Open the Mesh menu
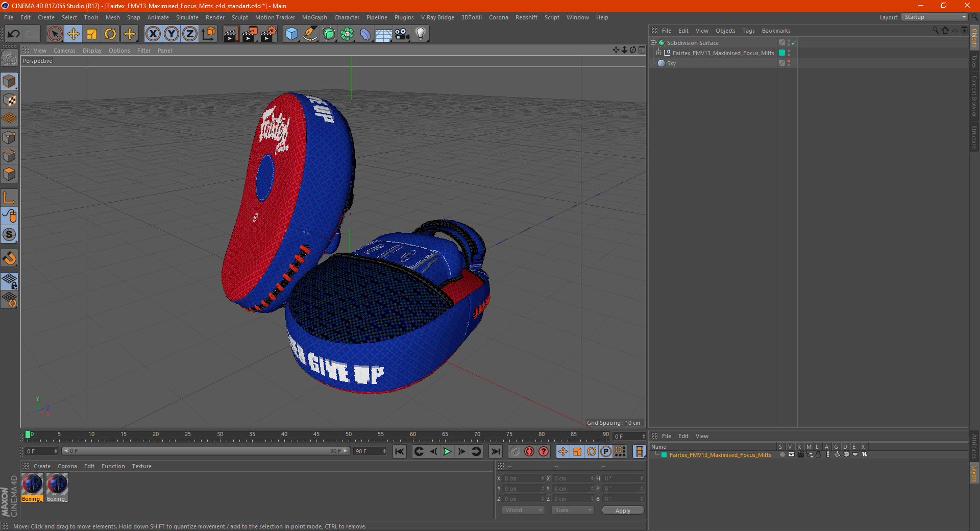Screen dimensions: 980x531 tap(112, 17)
